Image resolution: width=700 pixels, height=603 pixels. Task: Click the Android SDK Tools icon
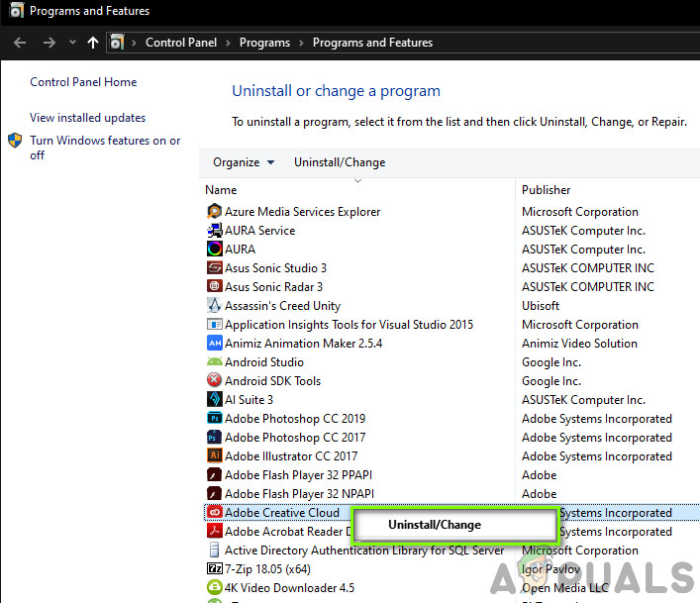point(214,380)
